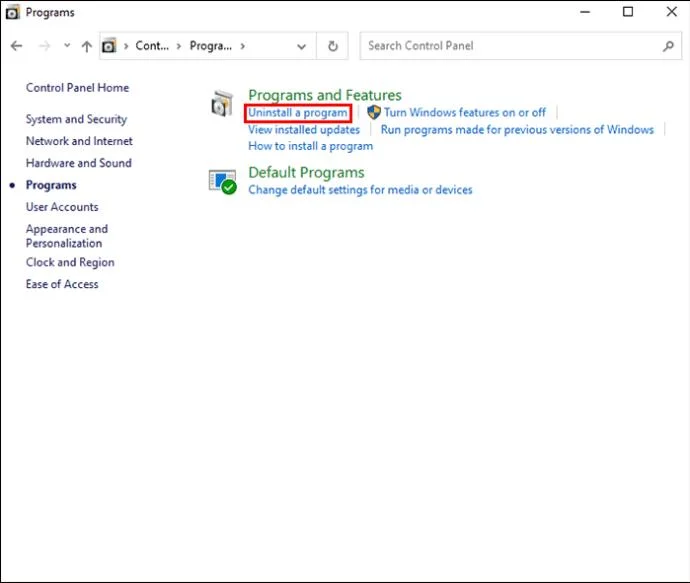Open the Programs and Features heading
The image size is (690, 583).
(x=325, y=95)
